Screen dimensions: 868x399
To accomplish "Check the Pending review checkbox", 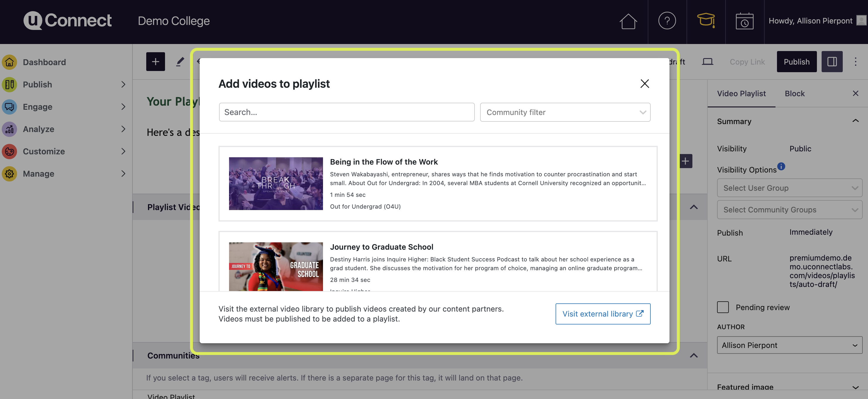I will pyautogui.click(x=723, y=307).
